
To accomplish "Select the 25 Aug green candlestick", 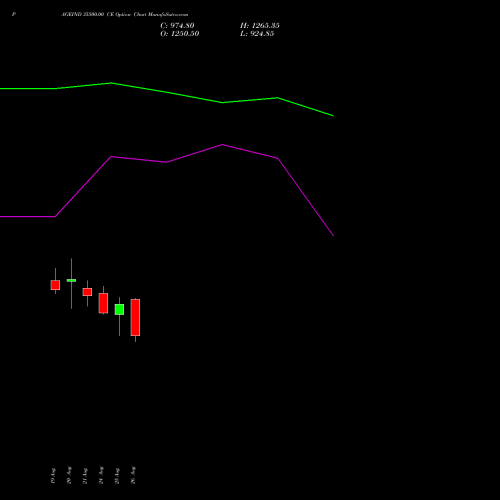I will (119, 309).
